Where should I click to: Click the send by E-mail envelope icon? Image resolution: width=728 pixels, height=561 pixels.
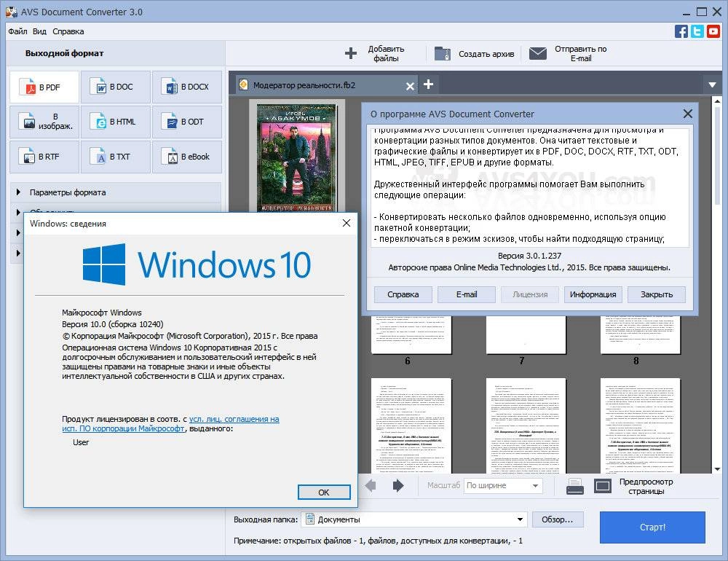[538, 53]
